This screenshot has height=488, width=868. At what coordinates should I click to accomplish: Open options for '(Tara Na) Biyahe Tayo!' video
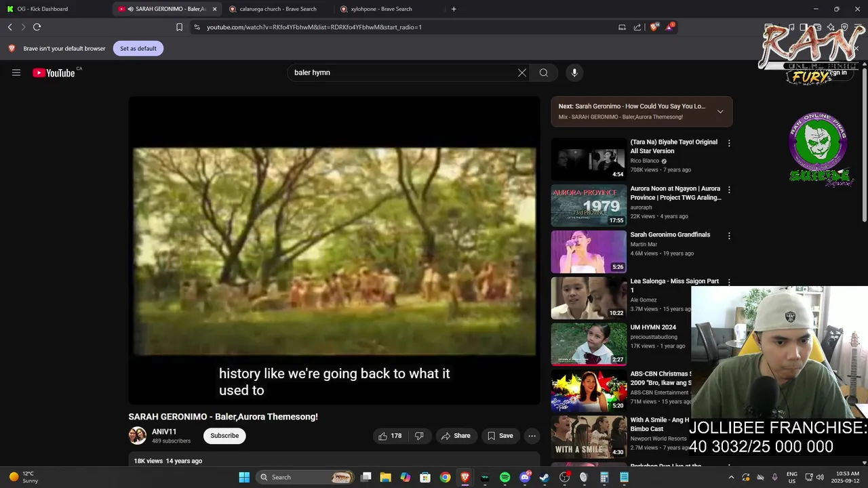[729, 143]
